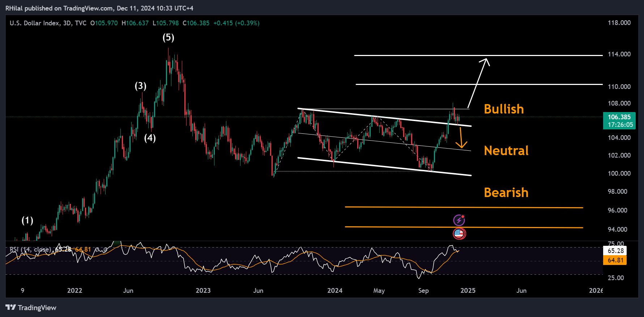Click the low price value L105.798

click(x=166, y=23)
